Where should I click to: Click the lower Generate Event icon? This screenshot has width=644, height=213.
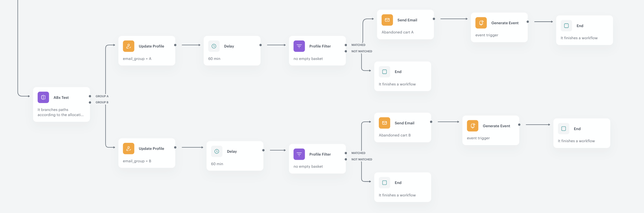pos(472,126)
